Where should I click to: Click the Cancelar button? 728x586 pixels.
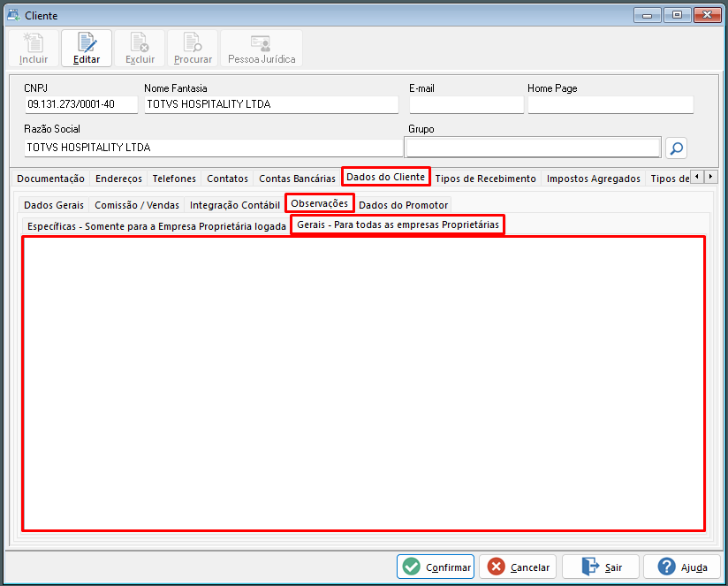click(518, 567)
